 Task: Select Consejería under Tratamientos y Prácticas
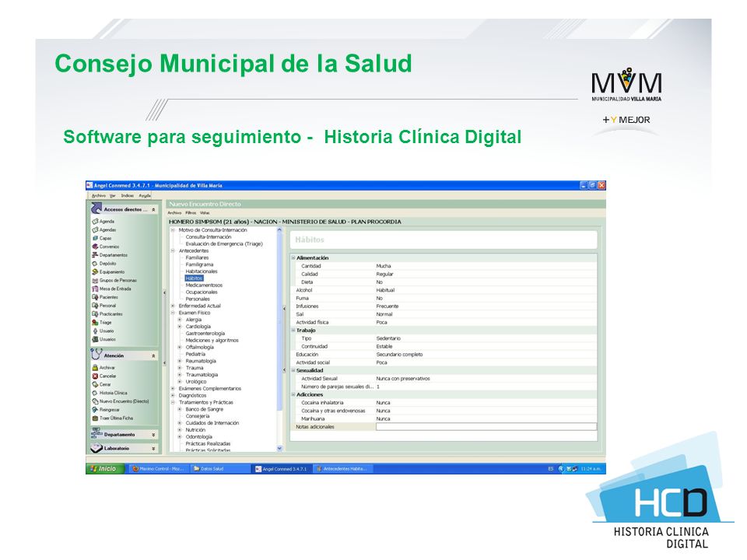coord(198,416)
